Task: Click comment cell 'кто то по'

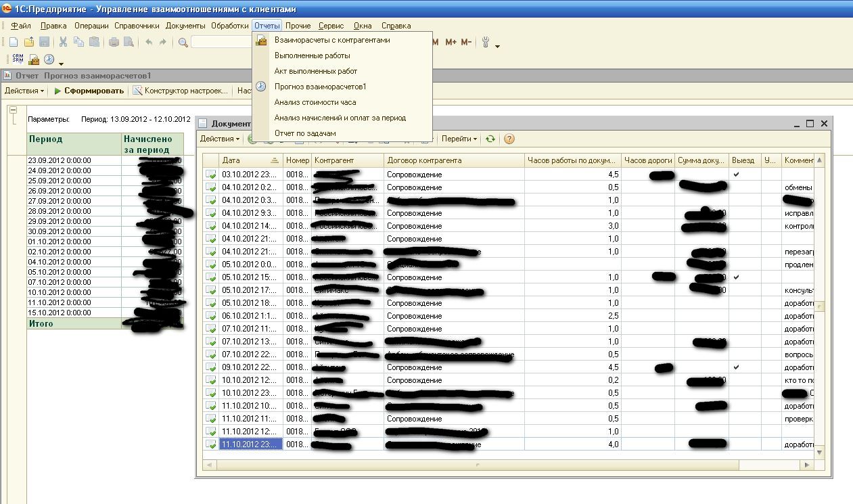Action: pos(798,380)
